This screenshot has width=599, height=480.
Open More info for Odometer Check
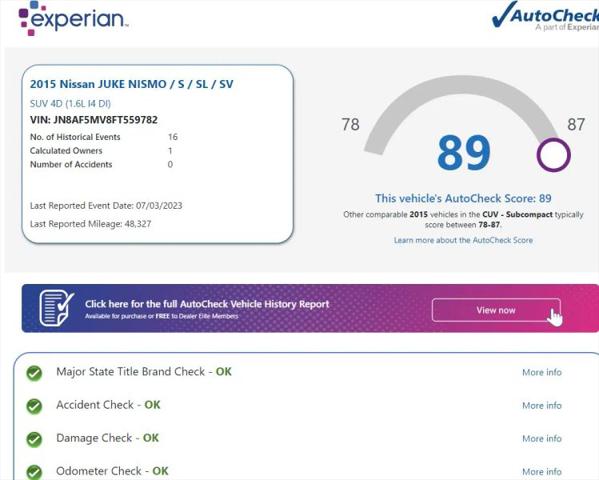pyautogui.click(x=542, y=472)
